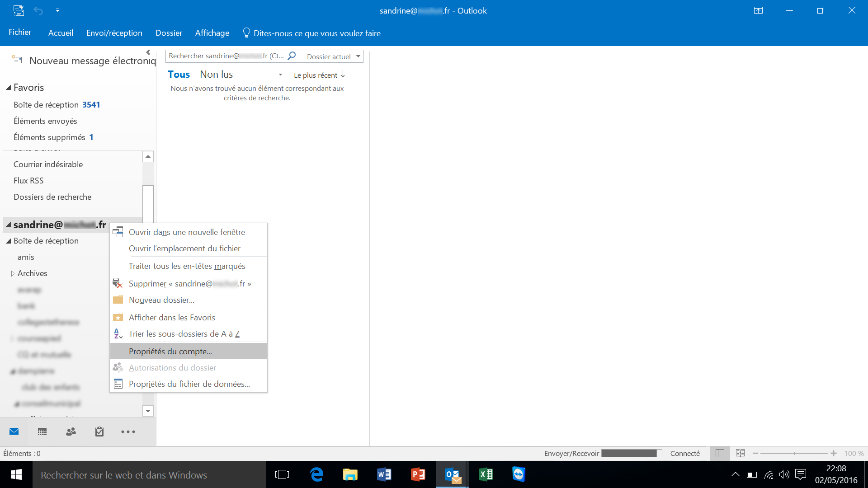This screenshot has width=868, height=488.
Task: Select the Flux RSS folder
Action: [x=28, y=181]
